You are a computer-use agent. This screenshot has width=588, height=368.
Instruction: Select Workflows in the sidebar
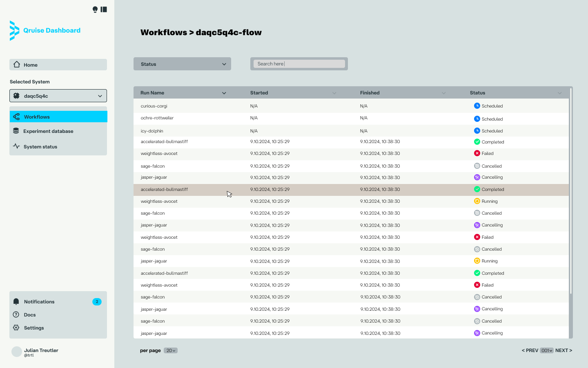58,117
